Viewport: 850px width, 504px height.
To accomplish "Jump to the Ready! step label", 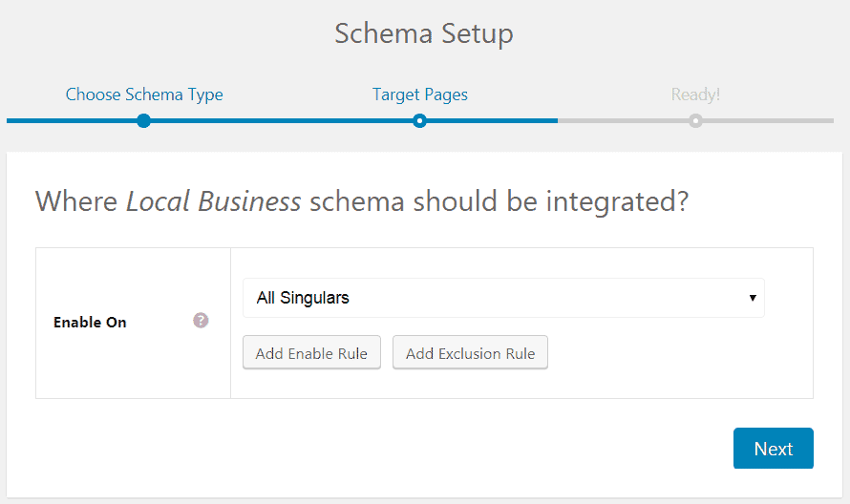I will coord(695,94).
